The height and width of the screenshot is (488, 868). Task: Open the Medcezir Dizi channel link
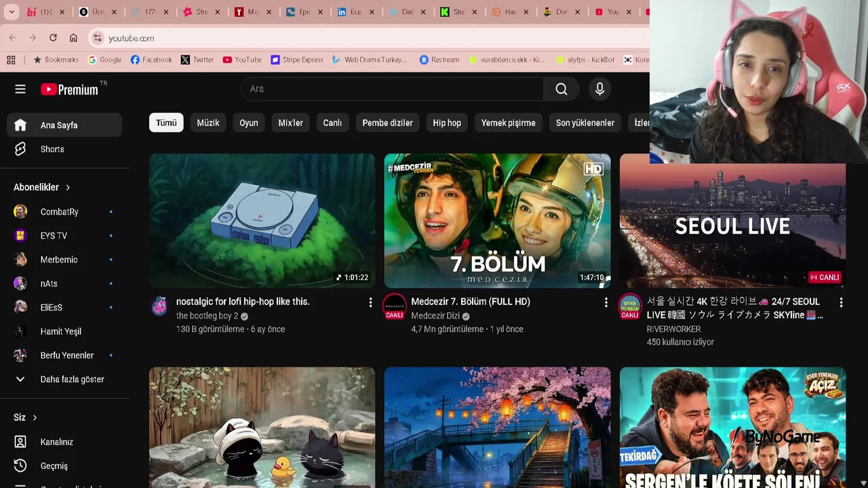coord(435,316)
